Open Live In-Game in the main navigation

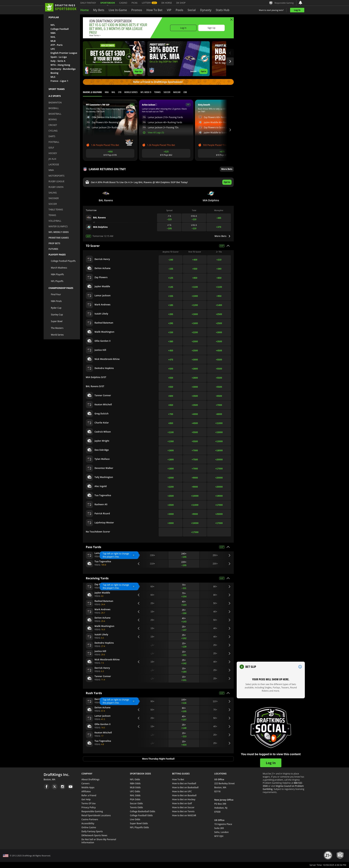tap(118, 10)
